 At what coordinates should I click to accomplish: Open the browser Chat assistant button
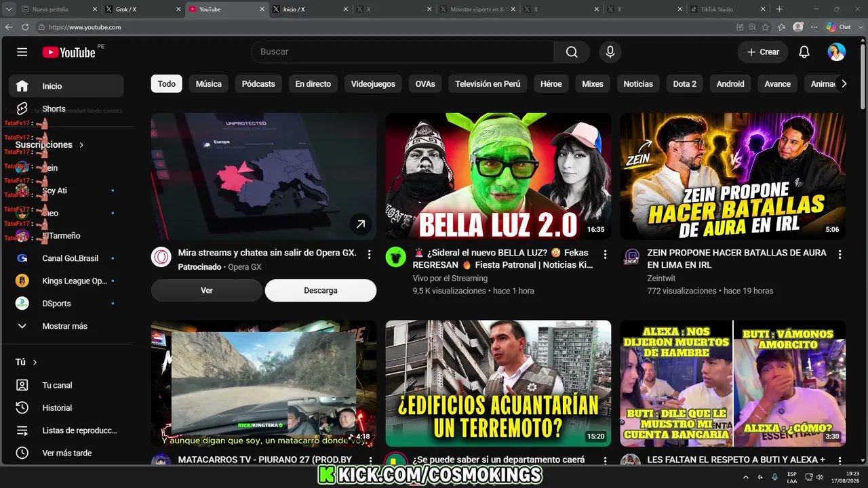(x=839, y=27)
